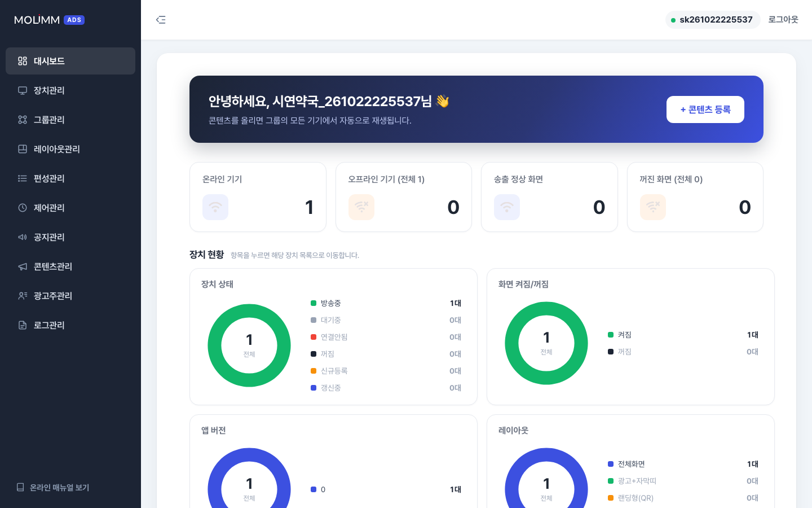This screenshot has height=508, width=812.
Task: Click the 장치관리 monitor icon
Action: point(23,90)
